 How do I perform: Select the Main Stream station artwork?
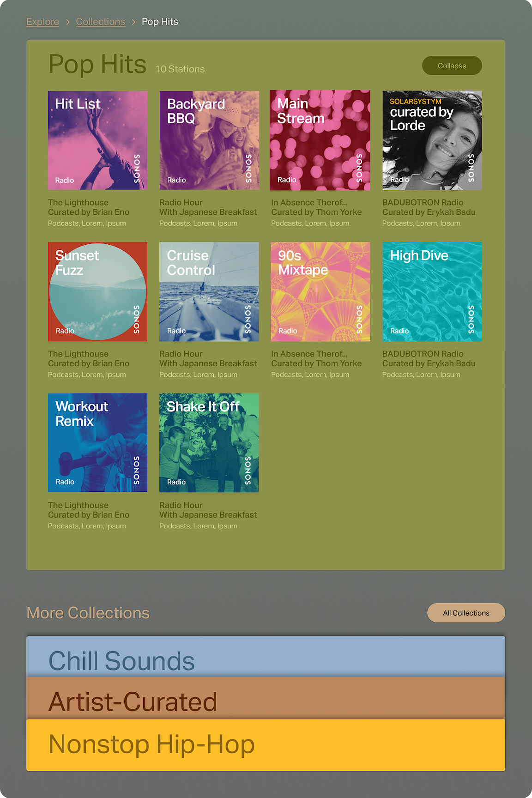[320, 140]
